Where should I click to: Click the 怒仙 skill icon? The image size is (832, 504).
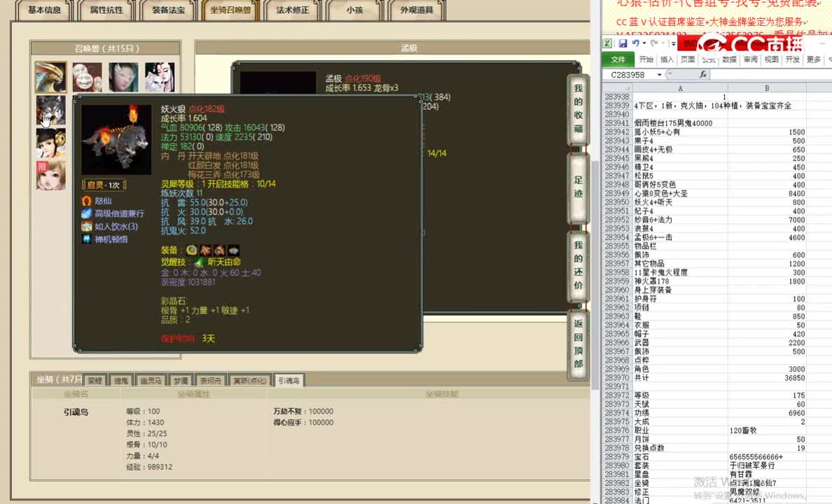pyautogui.click(x=86, y=201)
